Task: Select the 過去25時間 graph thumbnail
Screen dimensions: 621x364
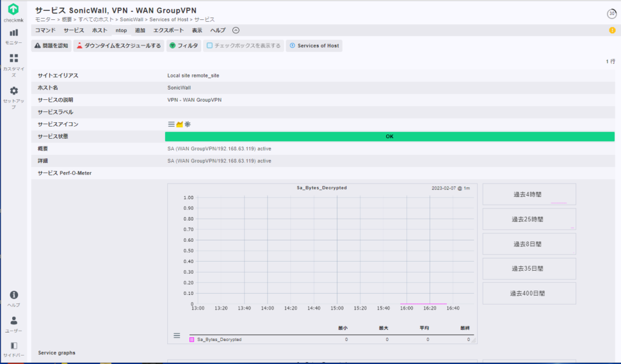Action: coord(529,219)
